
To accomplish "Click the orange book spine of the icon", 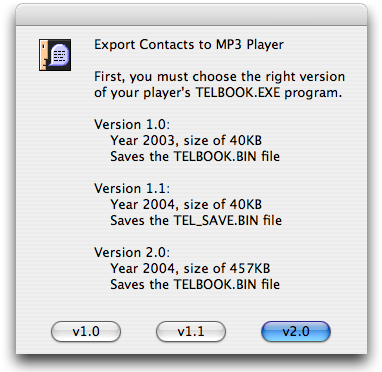I will click(x=44, y=55).
